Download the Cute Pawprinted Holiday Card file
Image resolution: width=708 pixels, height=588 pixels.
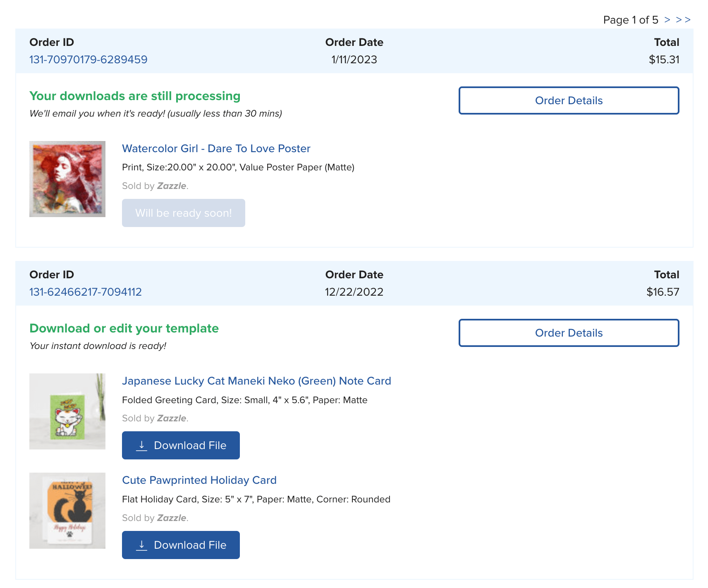[x=181, y=545]
